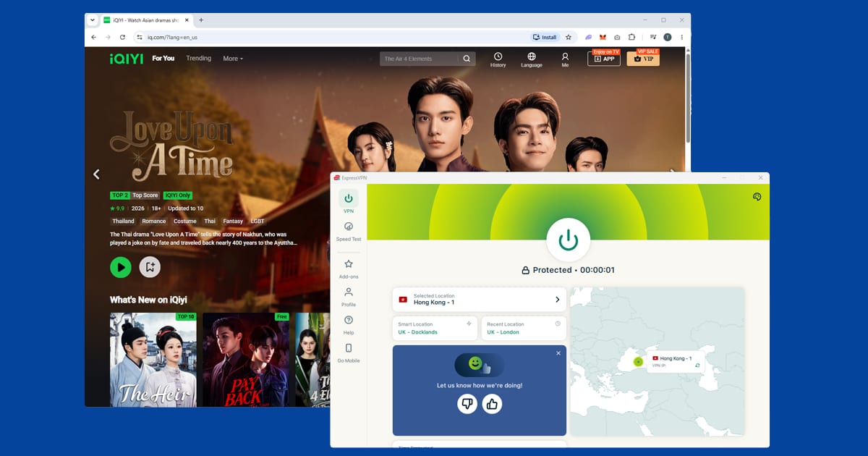Click the Install app button in address bar

545,37
